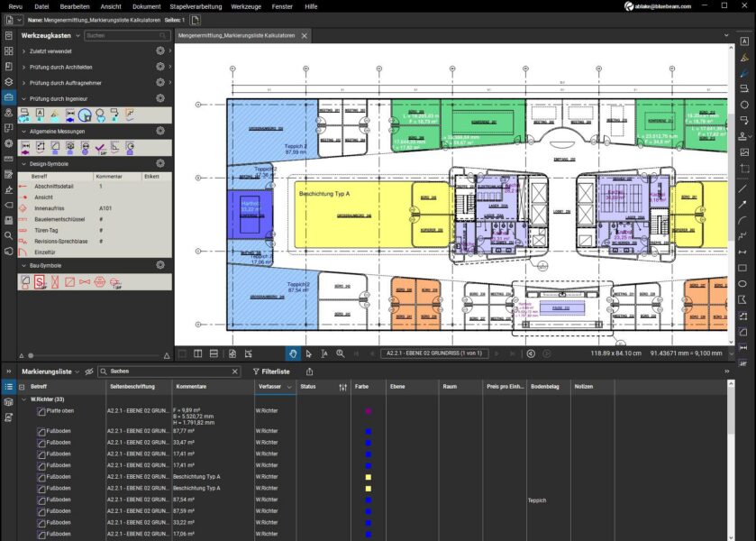Screen dimensions: 756x541
Task: Open the Search icon in left sidebar
Action: click(8, 235)
